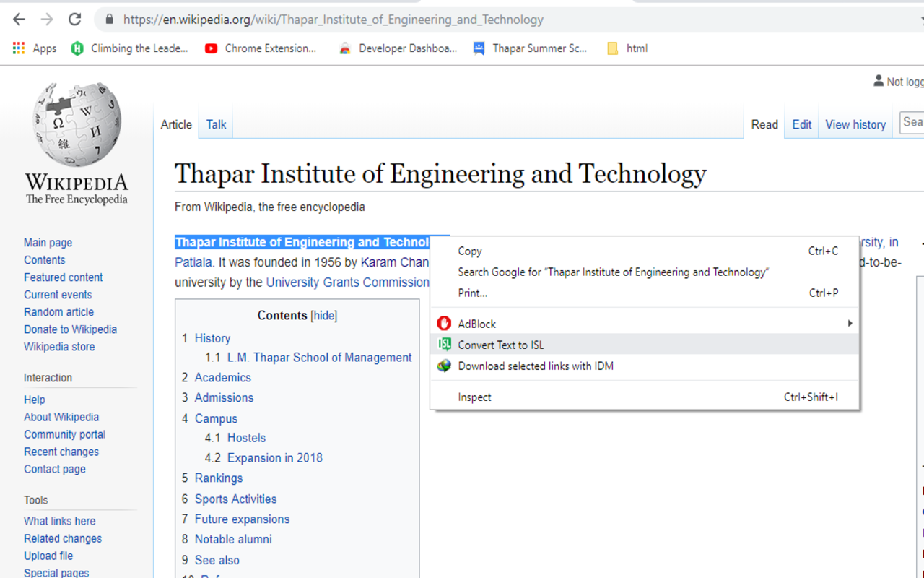Jump to Notable alumni section
Viewport: 924px width, 578px height.
click(x=233, y=539)
